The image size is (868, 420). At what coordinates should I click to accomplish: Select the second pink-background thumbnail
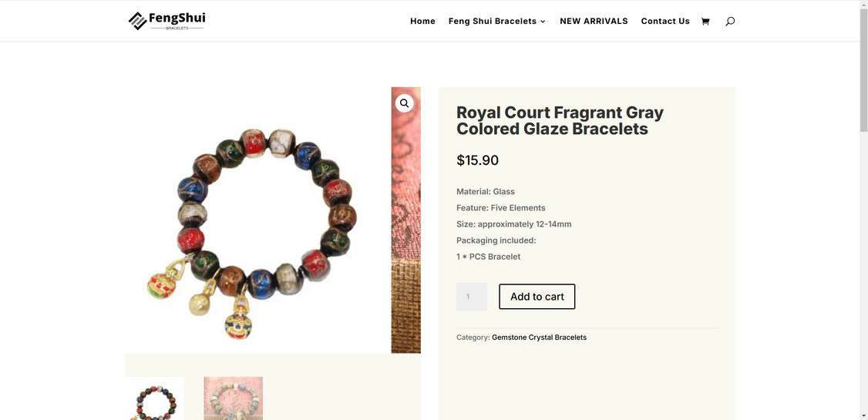pos(233,398)
